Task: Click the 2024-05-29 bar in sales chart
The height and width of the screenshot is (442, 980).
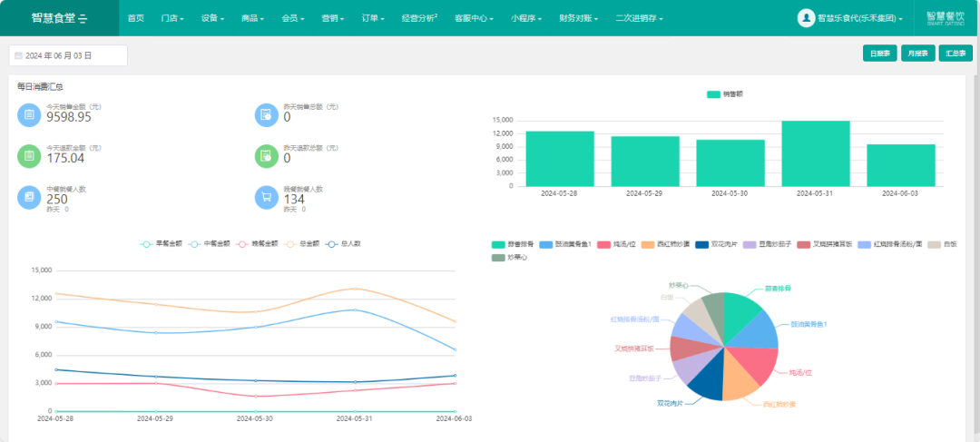Action: (646, 162)
